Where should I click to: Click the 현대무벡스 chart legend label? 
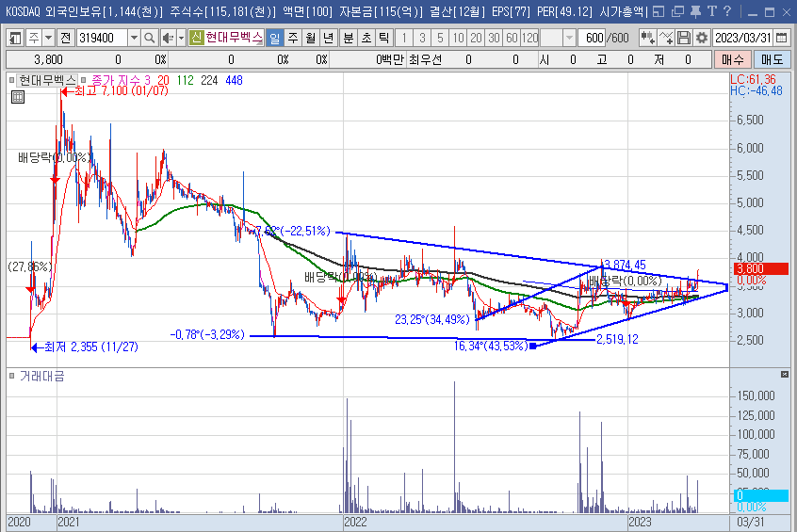click(47, 80)
